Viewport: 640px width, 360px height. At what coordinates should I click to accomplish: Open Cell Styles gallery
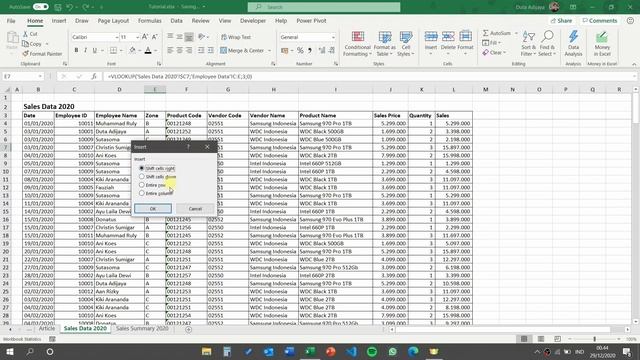click(x=406, y=44)
